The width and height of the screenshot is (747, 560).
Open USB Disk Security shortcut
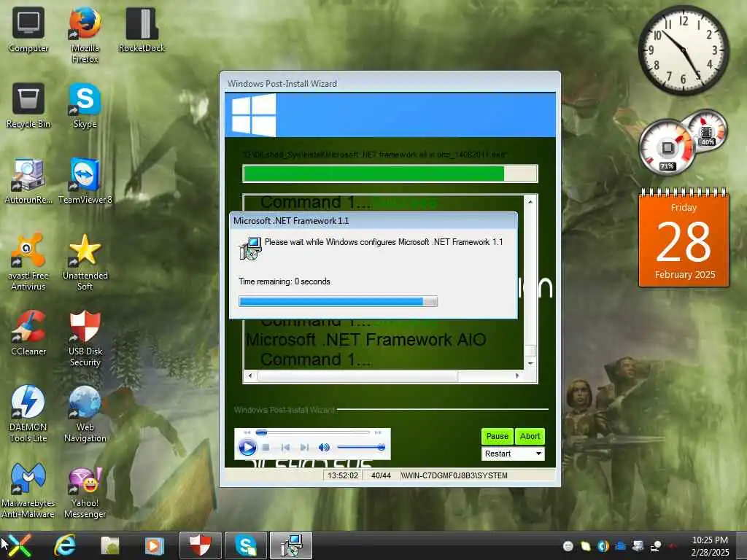pos(85,338)
